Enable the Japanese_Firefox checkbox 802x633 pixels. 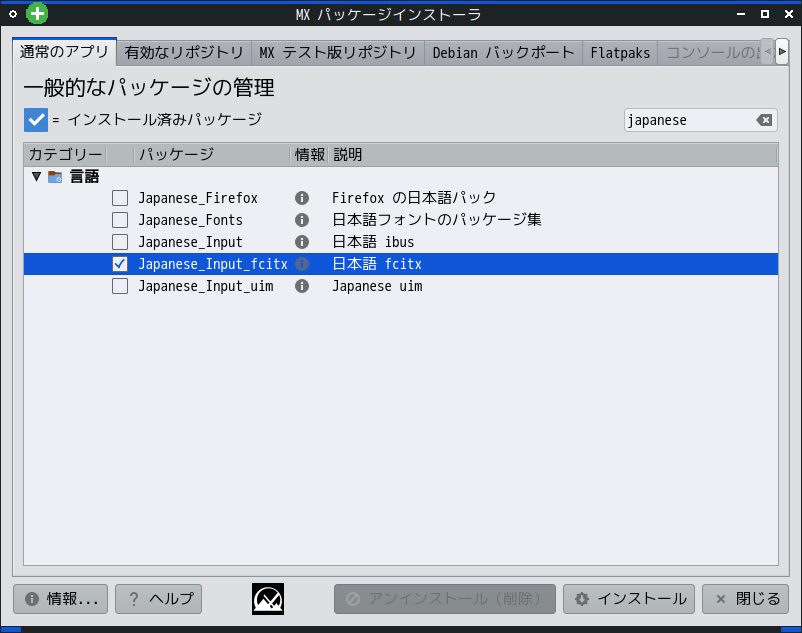[x=120, y=197]
